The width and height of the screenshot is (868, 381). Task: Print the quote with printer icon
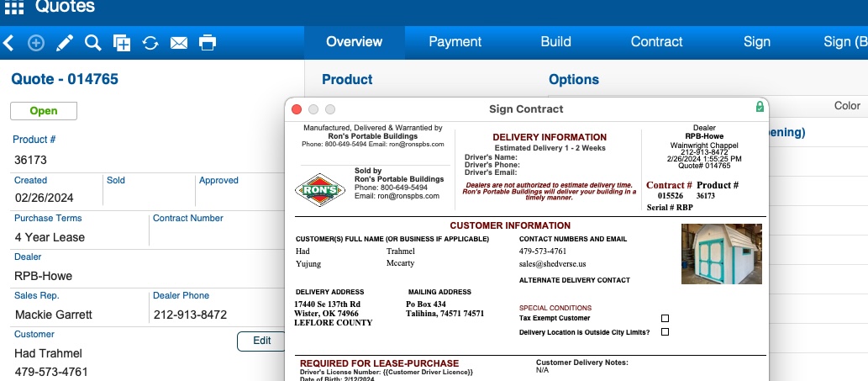208,43
